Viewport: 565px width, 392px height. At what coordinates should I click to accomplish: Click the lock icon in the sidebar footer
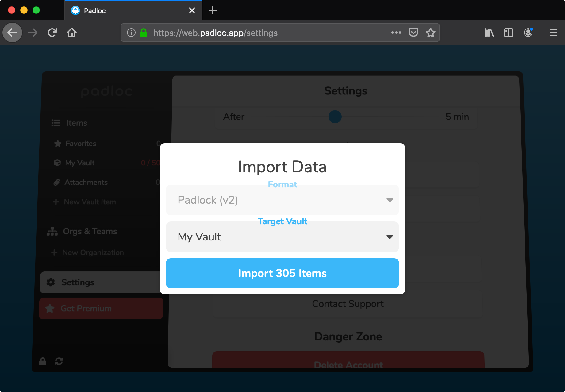[43, 361]
